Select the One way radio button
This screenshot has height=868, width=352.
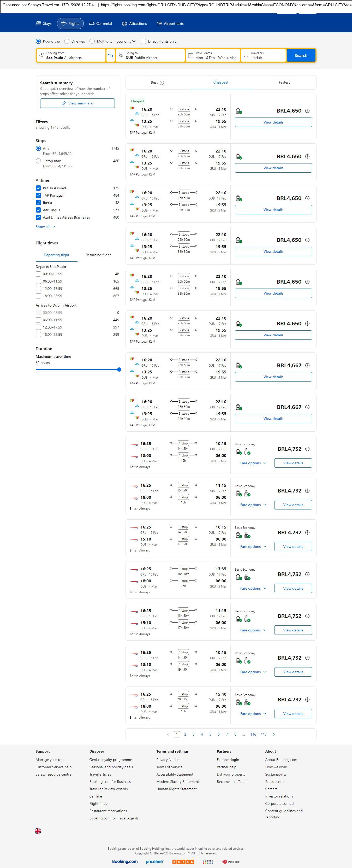(67, 42)
